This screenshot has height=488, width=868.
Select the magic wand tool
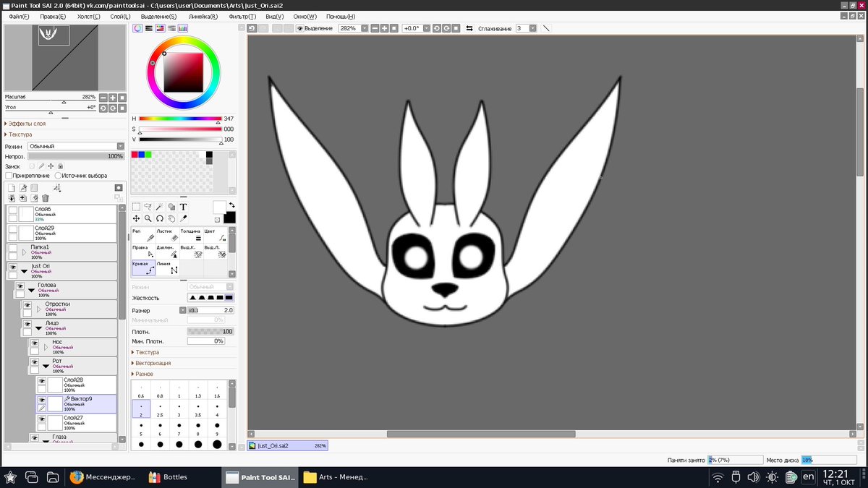pos(159,207)
